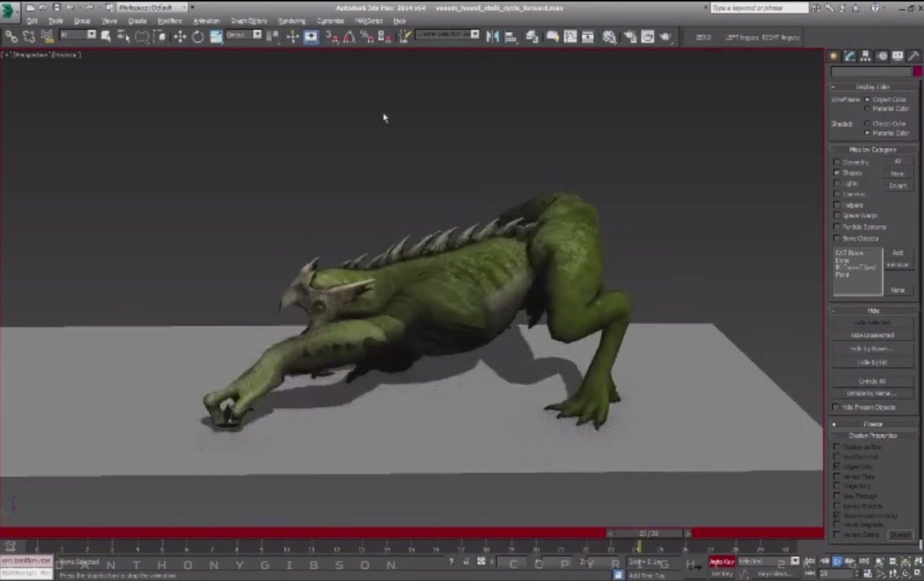Click the Unlink Selection tool
Image resolution: width=924 pixels, height=581 pixels.
click(29, 36)
